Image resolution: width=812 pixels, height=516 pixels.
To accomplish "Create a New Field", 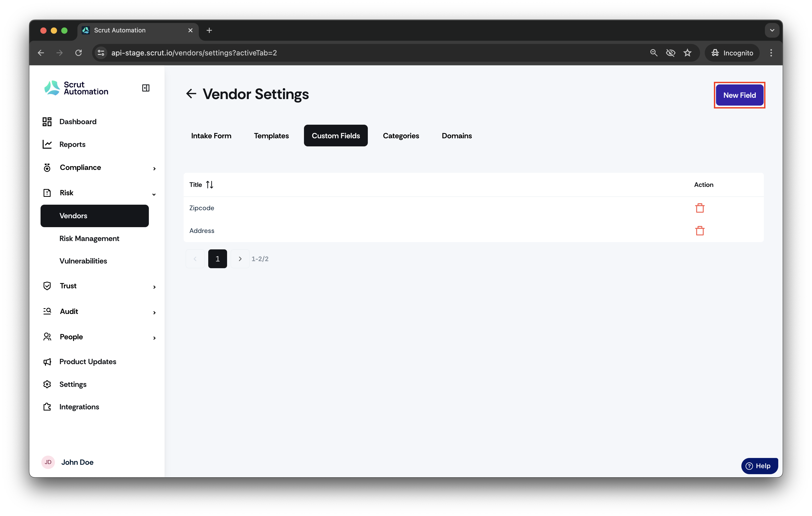I will pyautogui.click(x=739, y=95).
